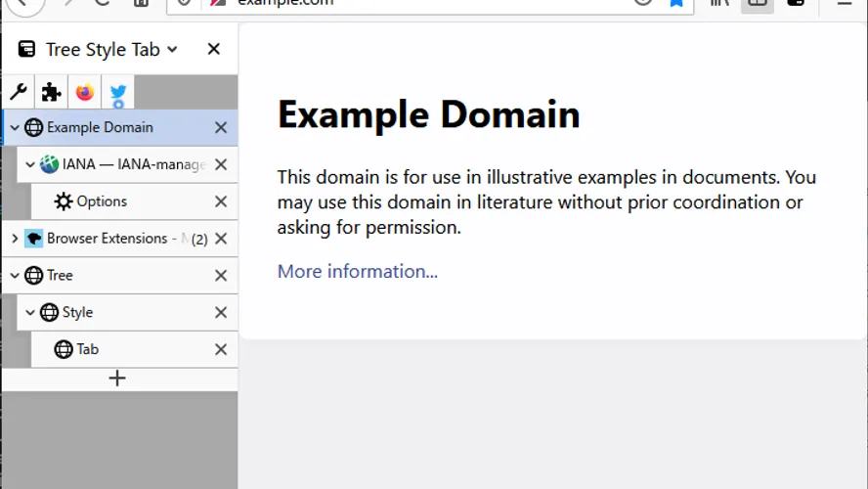Collapse the Style tab subtree

[29, 313]
